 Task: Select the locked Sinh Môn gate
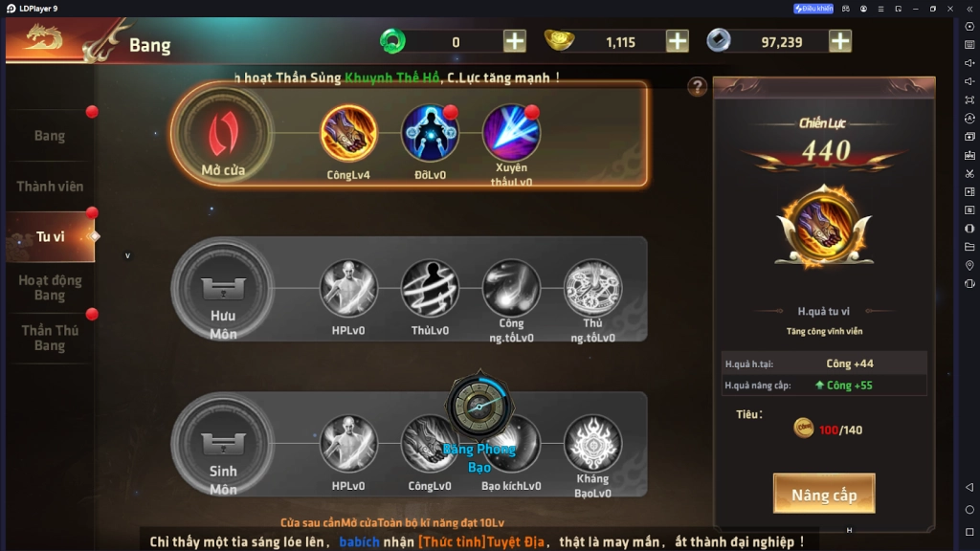223,445
